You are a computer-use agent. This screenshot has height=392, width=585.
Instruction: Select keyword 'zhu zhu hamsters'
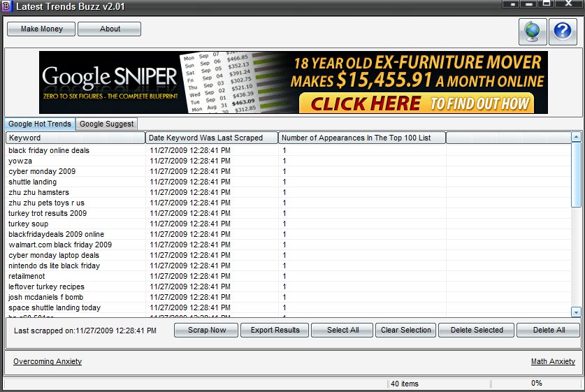click(39, 192)
